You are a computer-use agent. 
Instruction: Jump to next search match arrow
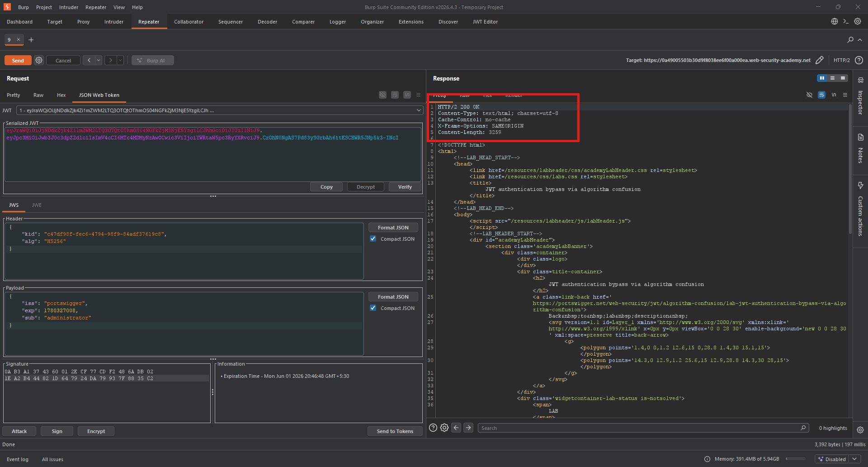point(468,428)
